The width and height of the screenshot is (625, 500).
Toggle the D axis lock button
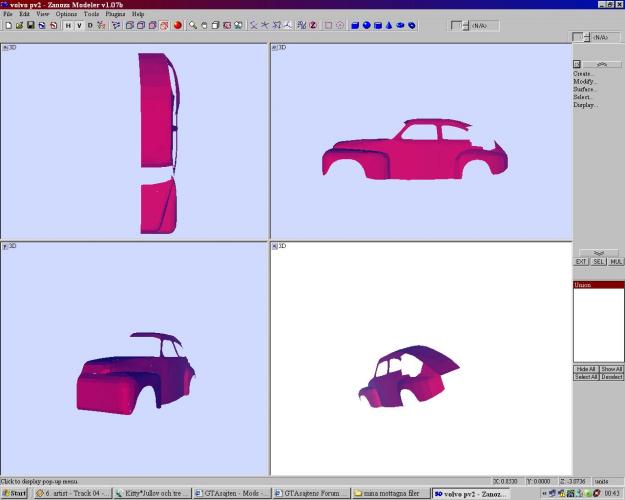[x=90, y=25]
